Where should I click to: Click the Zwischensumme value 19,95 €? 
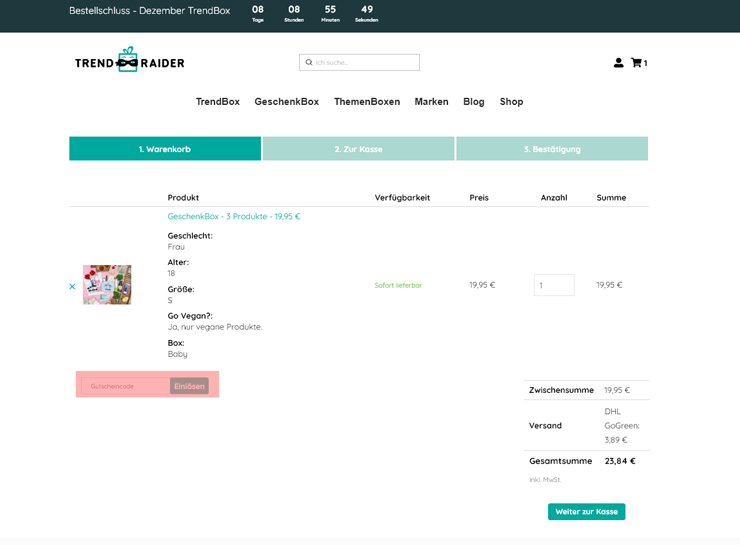coord(617,390)
